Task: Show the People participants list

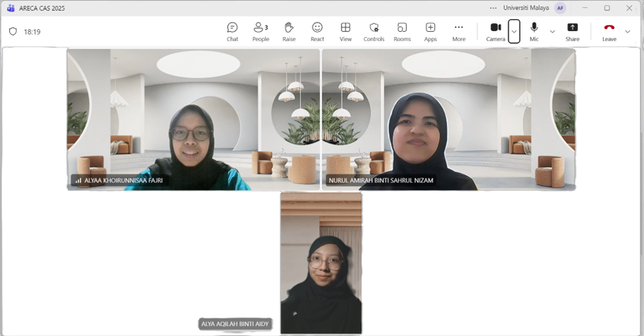Action: click(x=261, y=32)
